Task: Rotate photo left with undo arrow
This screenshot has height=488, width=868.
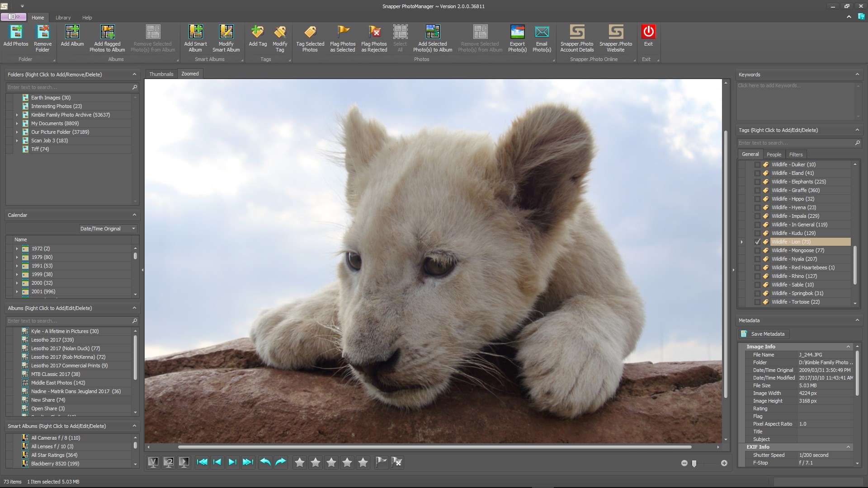Action: 265,462
